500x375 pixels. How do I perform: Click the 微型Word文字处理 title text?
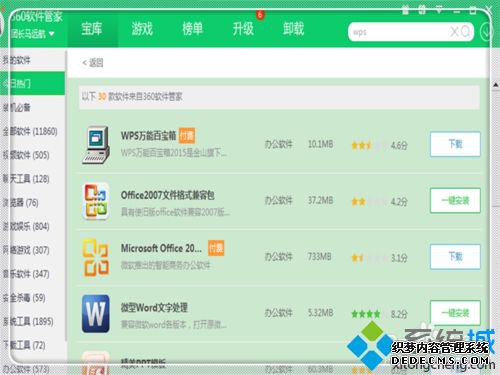(154, 307)
